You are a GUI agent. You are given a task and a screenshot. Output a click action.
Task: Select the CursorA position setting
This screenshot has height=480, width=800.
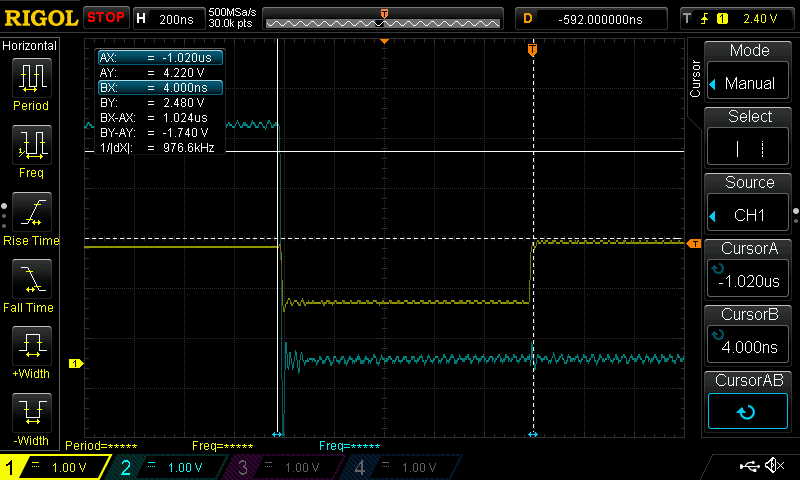pyautogui.click(x=749, y=270)
